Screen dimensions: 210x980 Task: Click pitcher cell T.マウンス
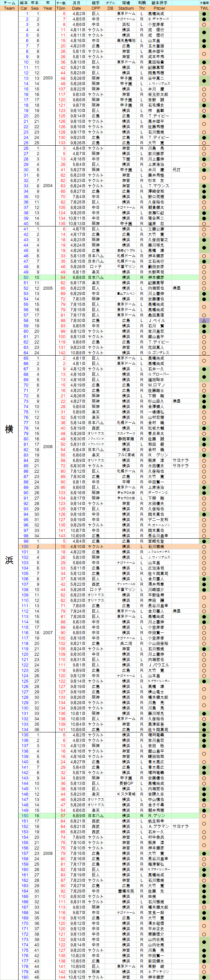pyautogui.click(x=159, y=186)
